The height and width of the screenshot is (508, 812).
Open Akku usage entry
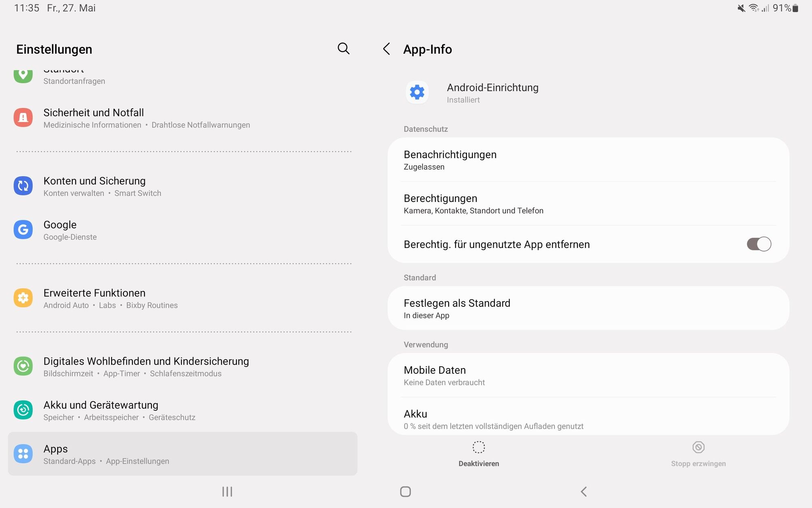(x=588, y=419)
